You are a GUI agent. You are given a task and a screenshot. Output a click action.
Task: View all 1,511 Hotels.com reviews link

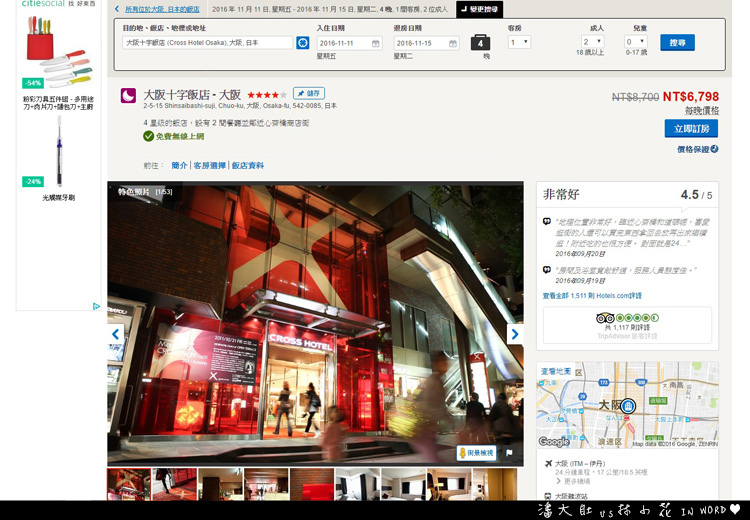point(592,296)
